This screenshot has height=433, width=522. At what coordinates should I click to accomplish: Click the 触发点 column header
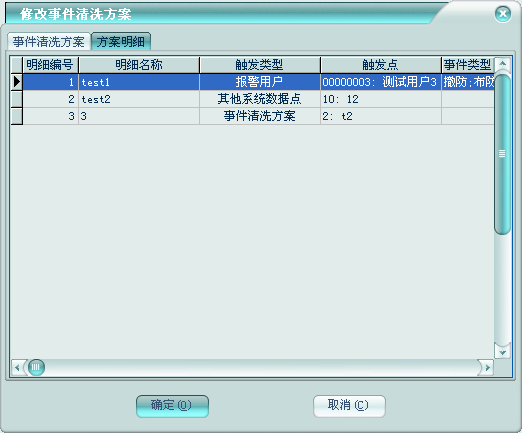[381, 65]
